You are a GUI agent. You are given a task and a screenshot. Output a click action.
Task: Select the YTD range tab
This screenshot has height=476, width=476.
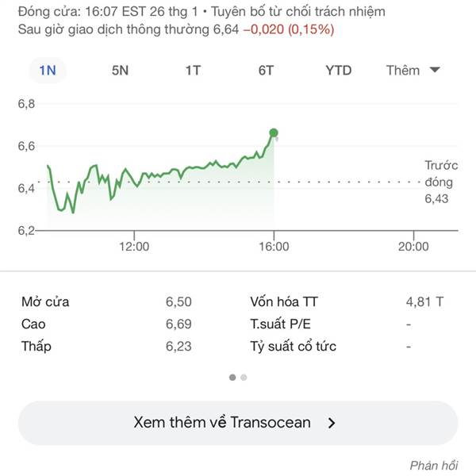[x=339, y=71]
